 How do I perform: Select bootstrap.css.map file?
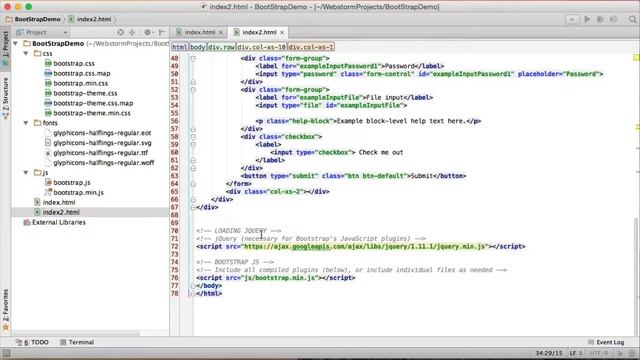82,73
